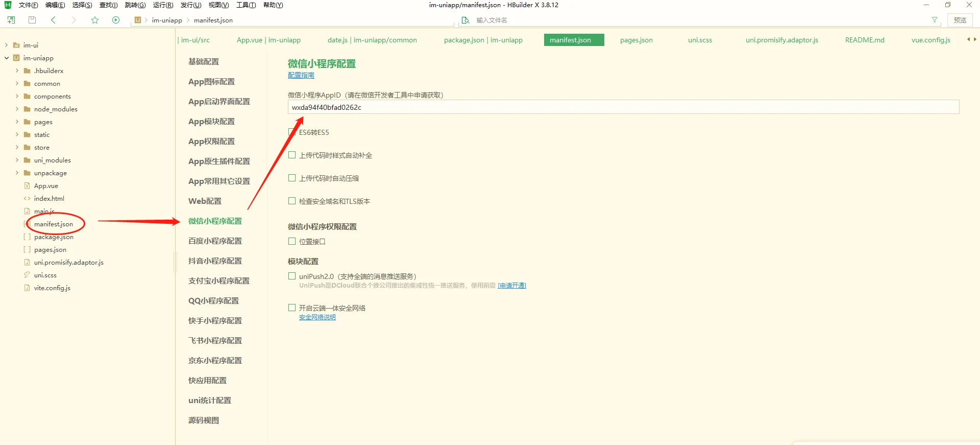This screenshot has height=445, width=980.
Task: Select manifest.json in the project tree
Action: click(54, 224)
